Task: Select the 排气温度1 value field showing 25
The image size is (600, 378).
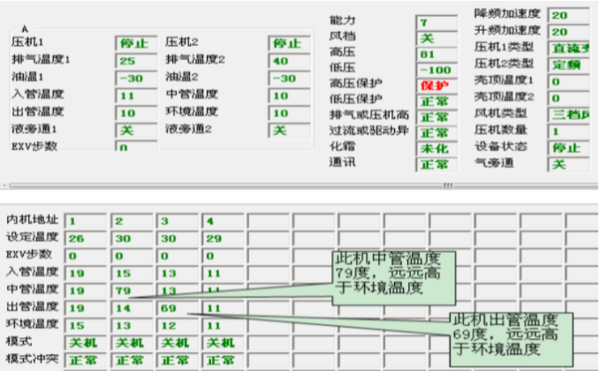Action: 136,60
